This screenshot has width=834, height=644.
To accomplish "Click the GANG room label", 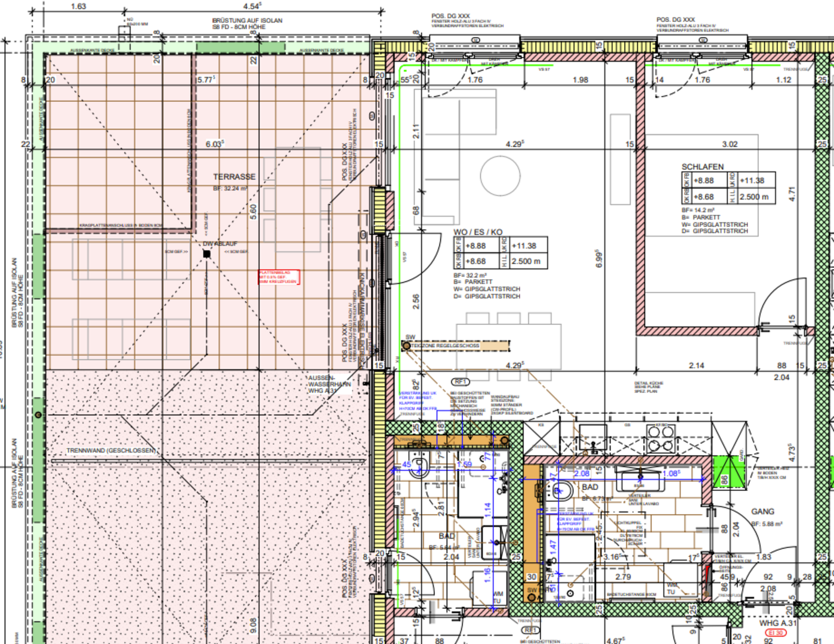I will point(762,512).
